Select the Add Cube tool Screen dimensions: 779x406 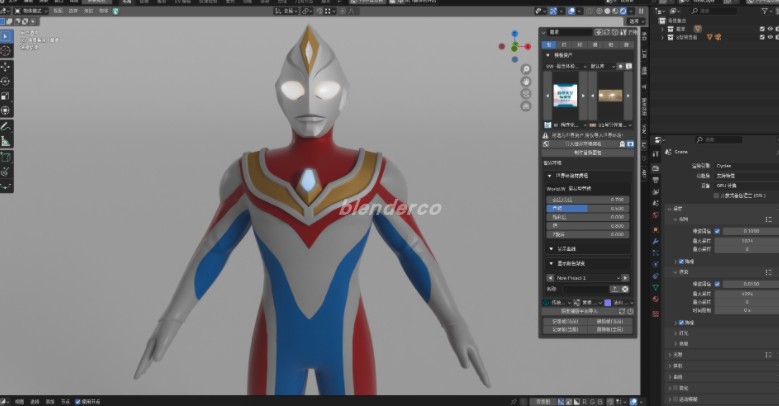[5, 158]
